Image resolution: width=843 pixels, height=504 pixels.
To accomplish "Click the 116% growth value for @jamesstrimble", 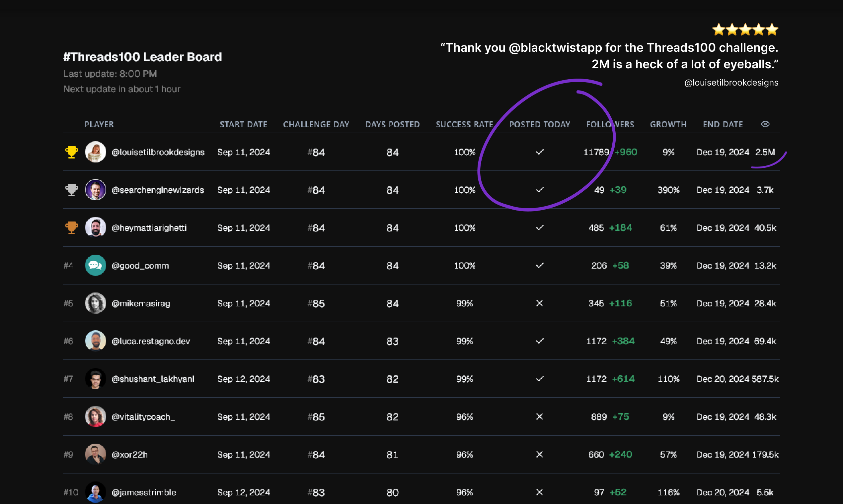I will [x=668, y=492].
